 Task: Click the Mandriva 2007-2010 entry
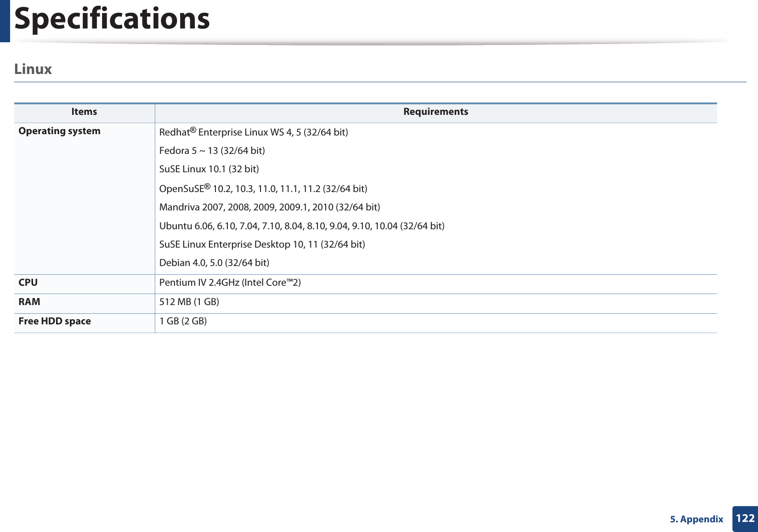click(x=270, y=207)
